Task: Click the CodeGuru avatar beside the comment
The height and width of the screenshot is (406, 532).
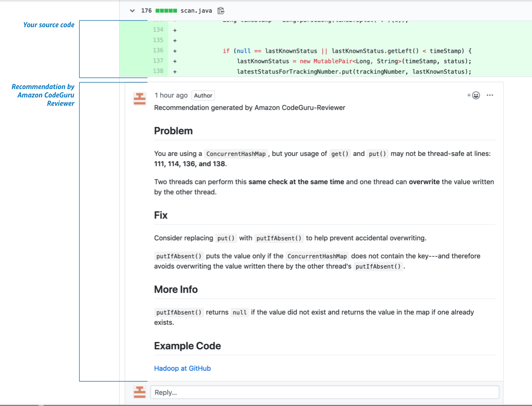Action: (x=140, y=99)
